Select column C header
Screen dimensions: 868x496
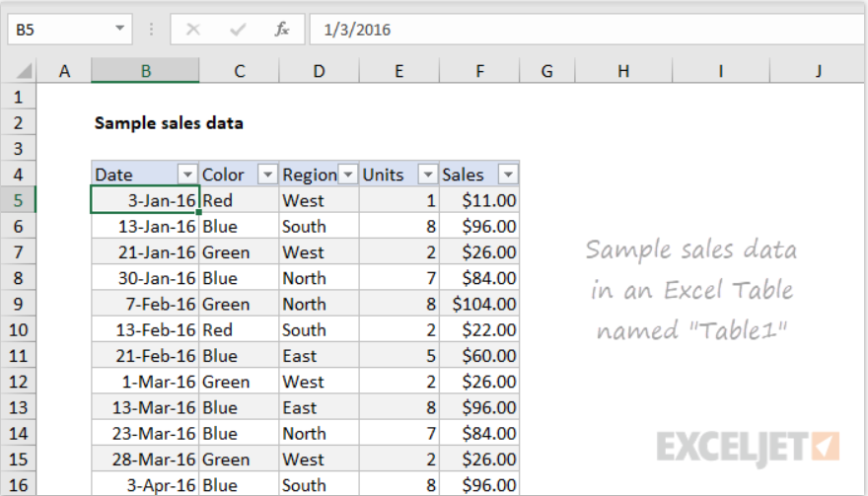coord(239,71)
